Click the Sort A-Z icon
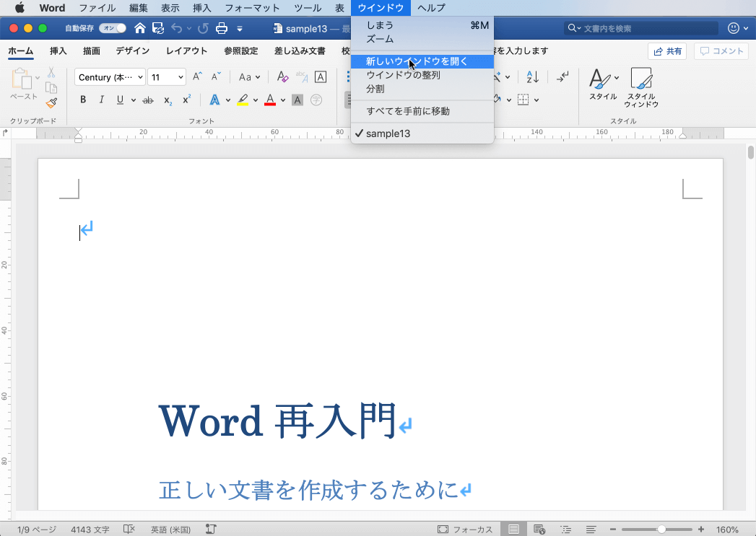Screen dimensions: 756x536 pyautogui.click(x=533, y=76)
